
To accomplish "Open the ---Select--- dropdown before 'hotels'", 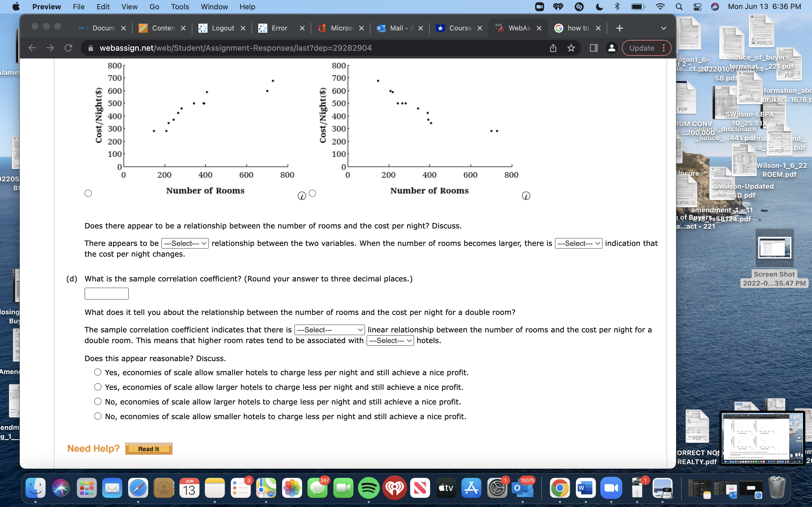I will (x=390, y=340).
